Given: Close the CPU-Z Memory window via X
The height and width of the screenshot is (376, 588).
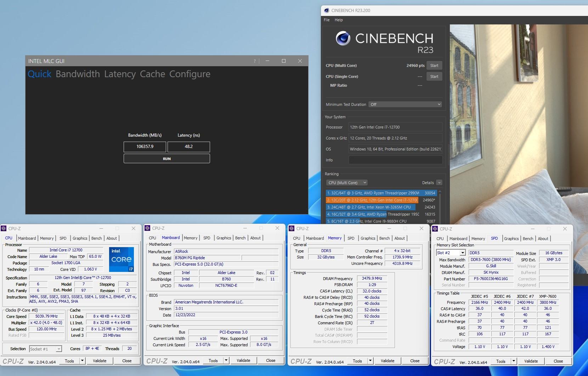Looking at the screenshot, I should pyautogui.click(x=422, y=229).
